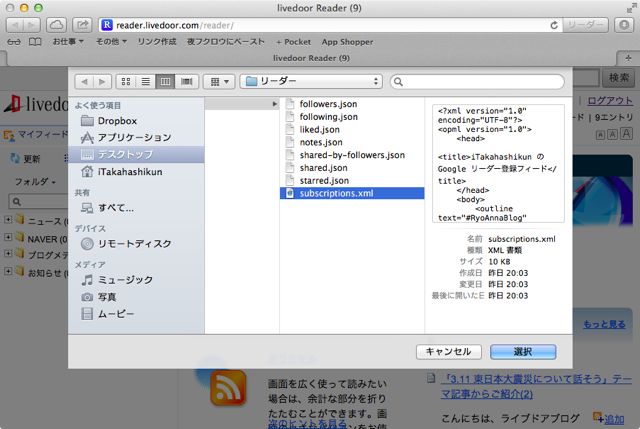Click ログアウト link on the page
Viewport: 640px width, 429px height.
point(610,101)
